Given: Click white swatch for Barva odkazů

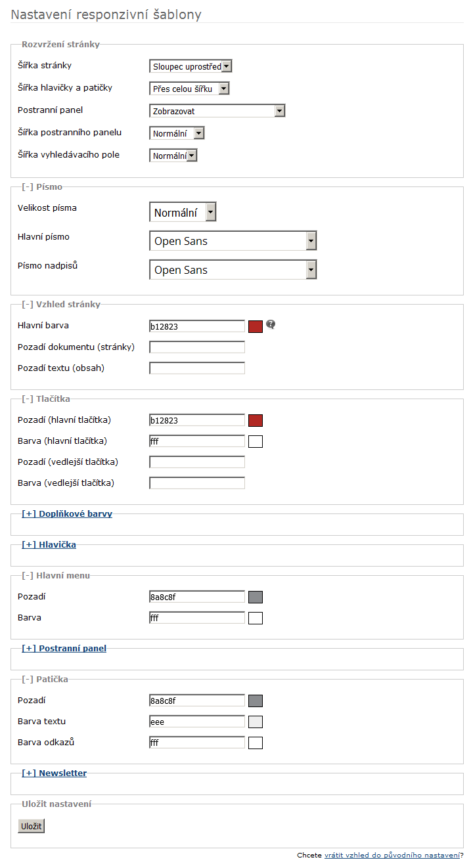Looking at the screenshot, I should point(256,743).
